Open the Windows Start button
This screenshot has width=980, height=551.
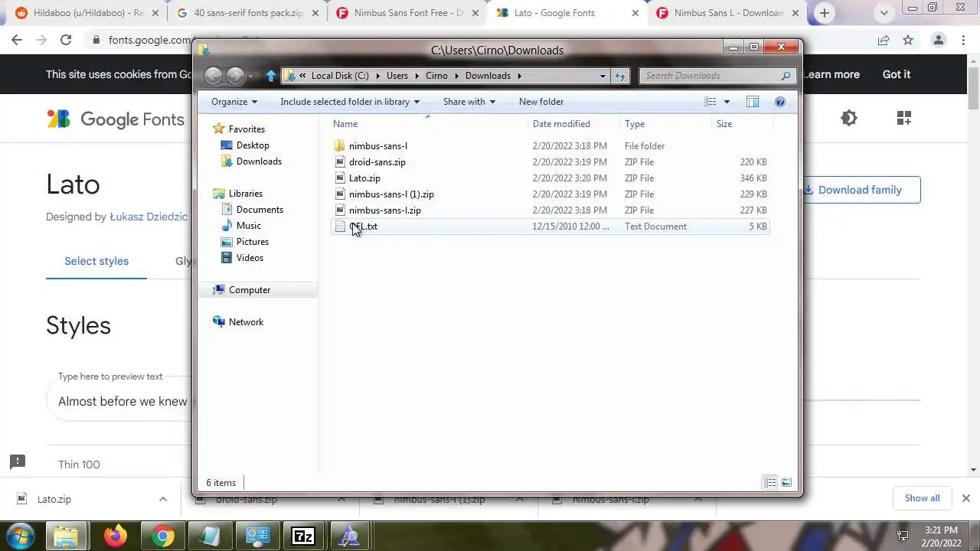pyautogui.click(x=20, y=536)
